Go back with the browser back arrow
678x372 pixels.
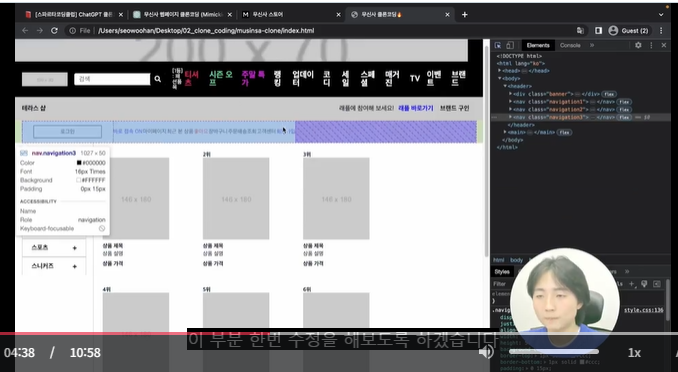(25, 31)
